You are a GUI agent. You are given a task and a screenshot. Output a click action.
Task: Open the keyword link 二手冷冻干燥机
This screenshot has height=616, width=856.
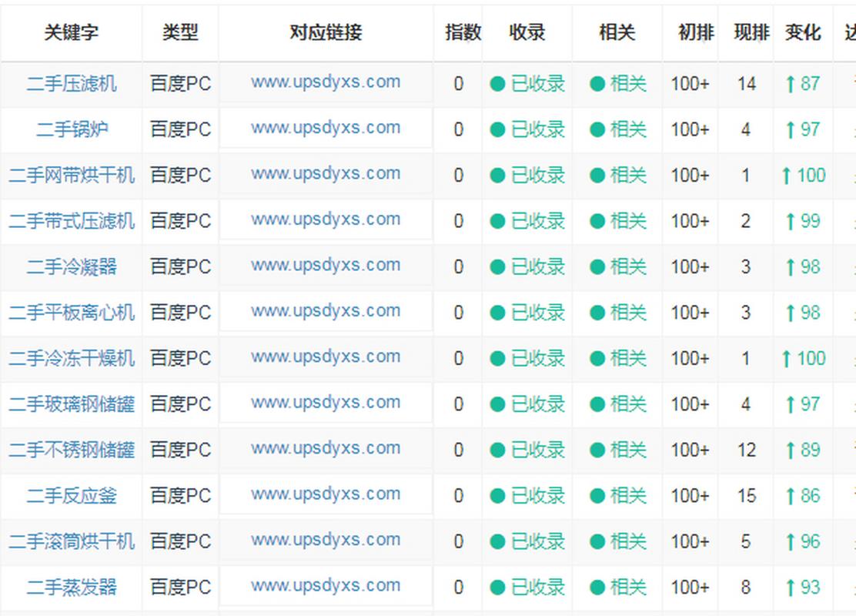72,358
